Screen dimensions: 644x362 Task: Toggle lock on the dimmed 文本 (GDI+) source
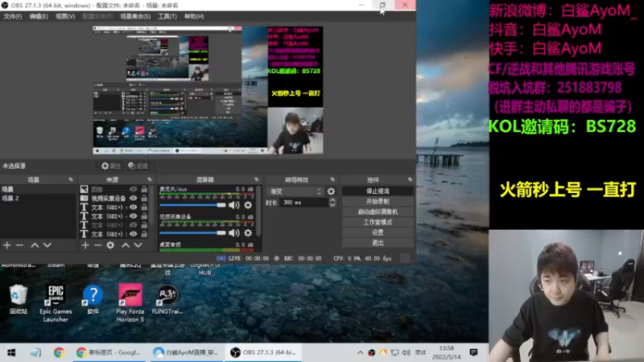[x=144, y=225]
